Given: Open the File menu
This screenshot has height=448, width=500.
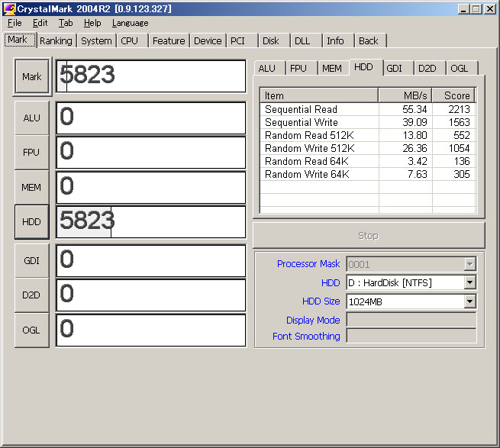Looking at the screenshot, I should (15, 23).
